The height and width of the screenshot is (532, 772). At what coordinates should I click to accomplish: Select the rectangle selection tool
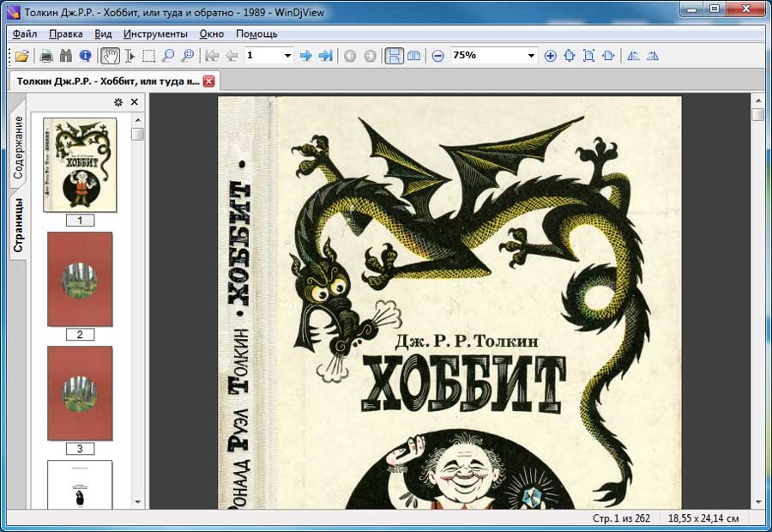148,56
